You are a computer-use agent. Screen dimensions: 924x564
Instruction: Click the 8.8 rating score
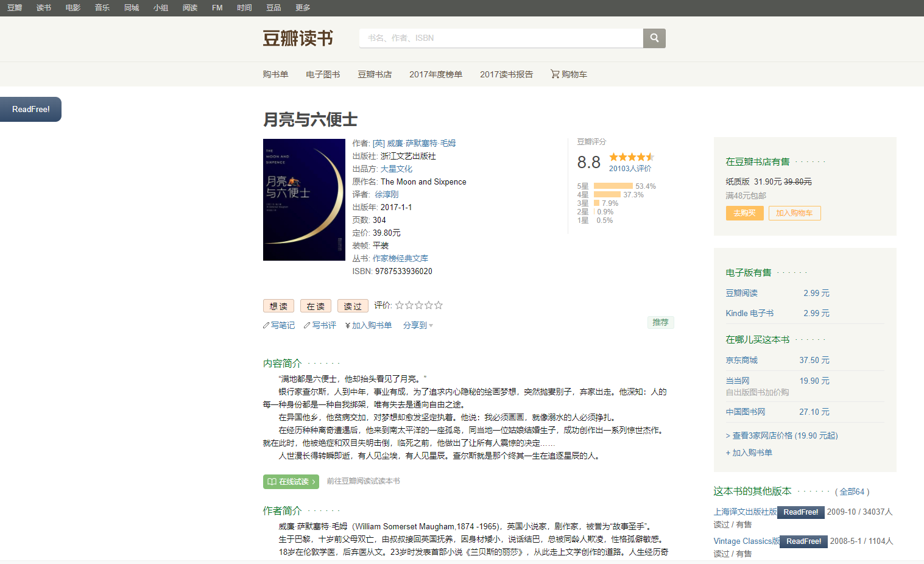pos(588,162)
